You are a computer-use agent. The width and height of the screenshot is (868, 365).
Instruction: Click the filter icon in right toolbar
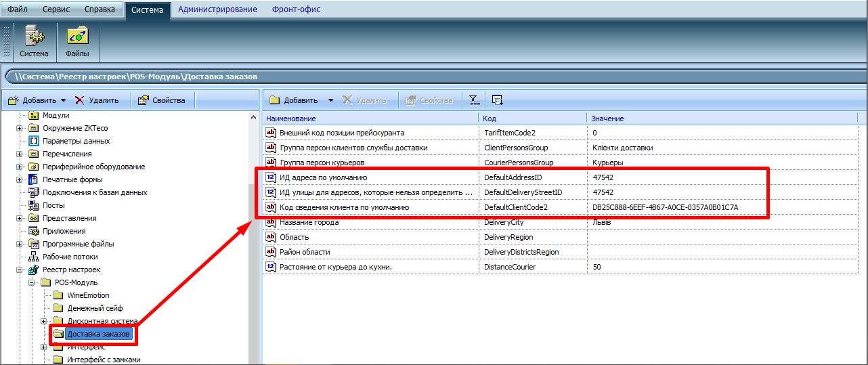475,100
